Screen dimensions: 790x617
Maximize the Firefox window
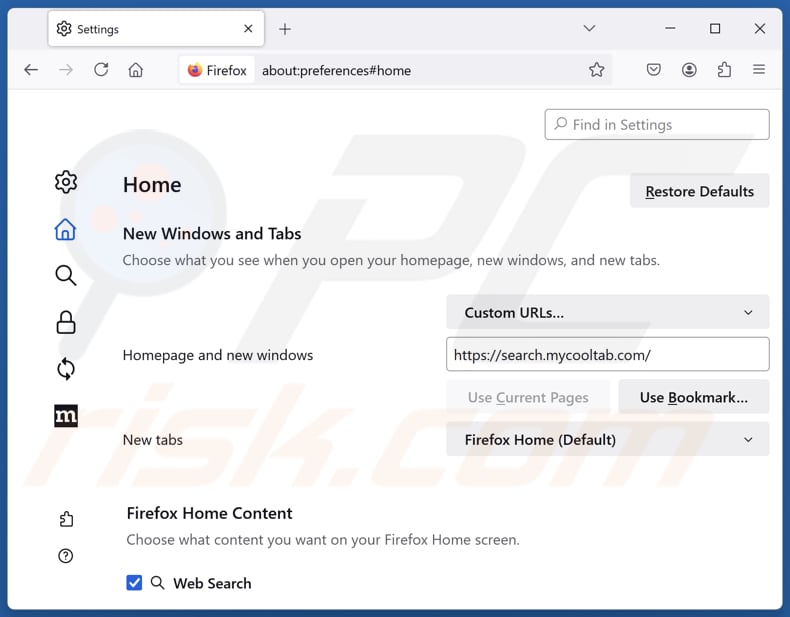[714, 28]
